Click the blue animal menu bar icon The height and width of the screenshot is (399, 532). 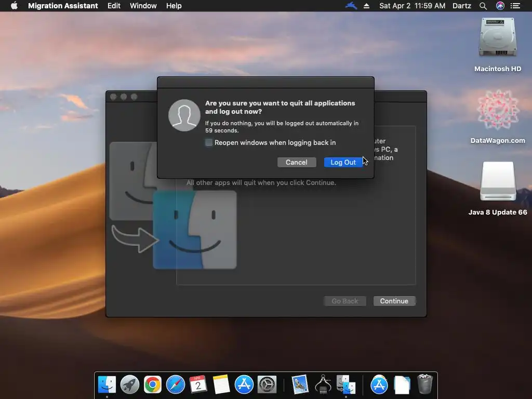click(351, 6)
